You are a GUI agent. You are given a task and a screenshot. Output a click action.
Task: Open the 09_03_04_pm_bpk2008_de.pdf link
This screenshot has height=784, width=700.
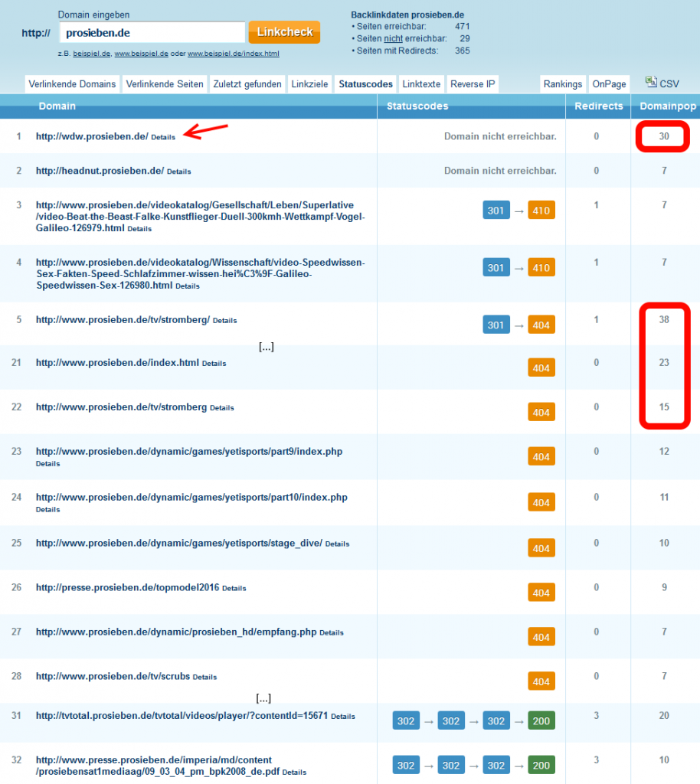click(158, 766)
